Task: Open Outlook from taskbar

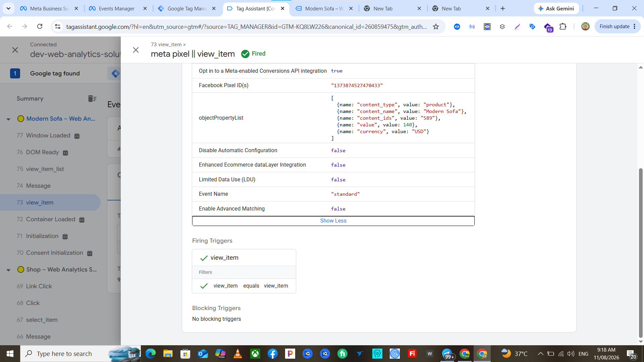Action: (203, 354)
